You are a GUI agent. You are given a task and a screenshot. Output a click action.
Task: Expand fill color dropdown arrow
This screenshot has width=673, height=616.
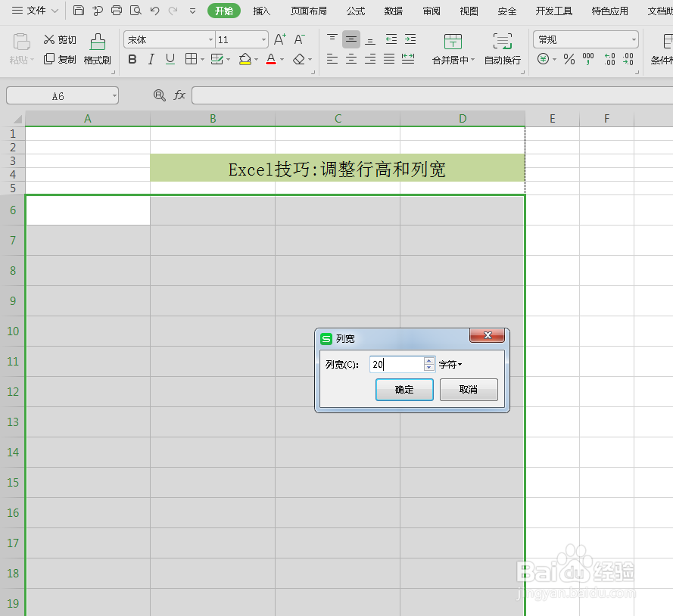[256, 60]
